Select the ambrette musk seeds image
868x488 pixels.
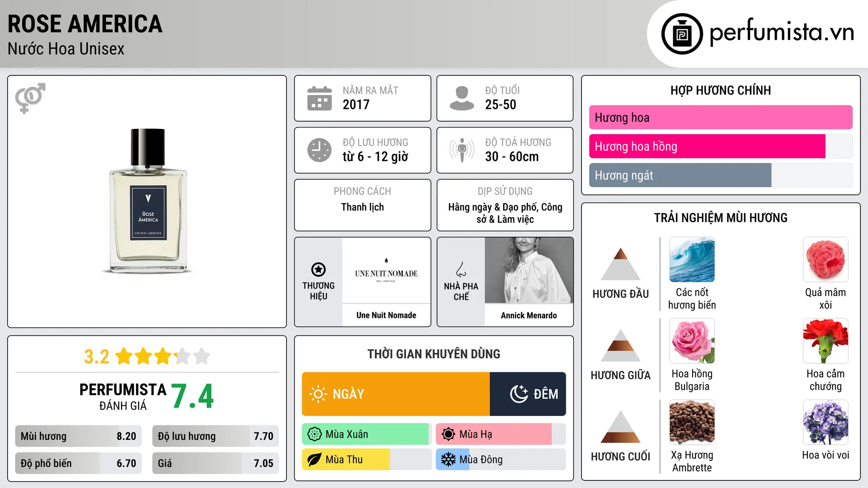point(692,422)
